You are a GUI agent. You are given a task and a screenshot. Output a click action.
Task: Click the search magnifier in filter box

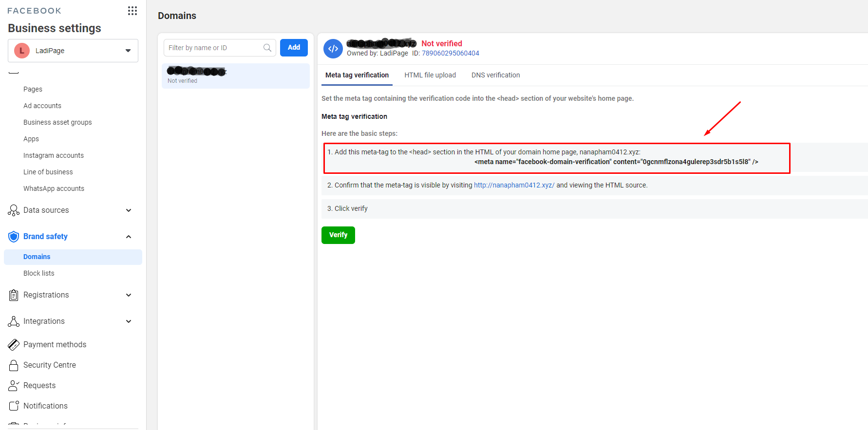(267, 48)
